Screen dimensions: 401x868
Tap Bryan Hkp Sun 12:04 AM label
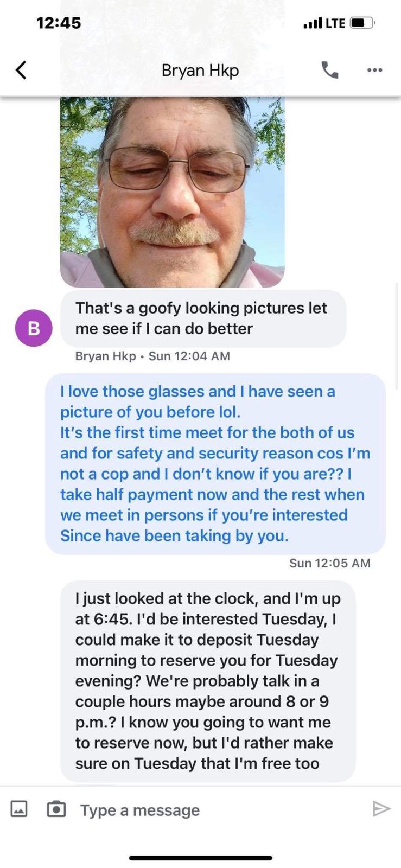[152, 356]
